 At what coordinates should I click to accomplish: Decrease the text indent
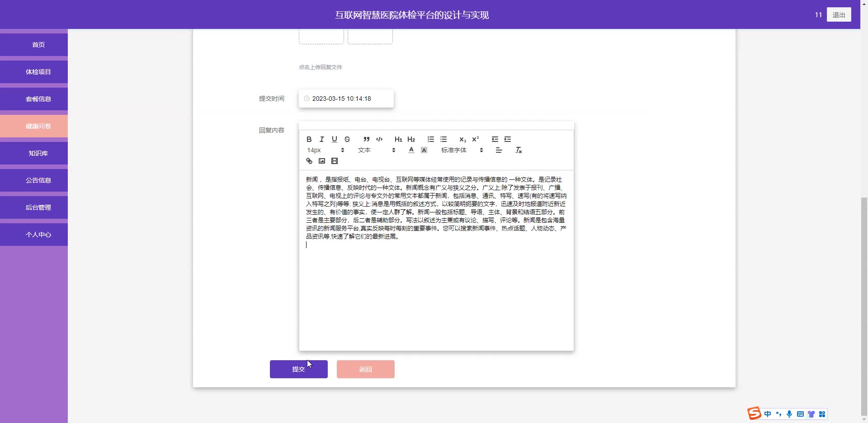coord(495,139)
